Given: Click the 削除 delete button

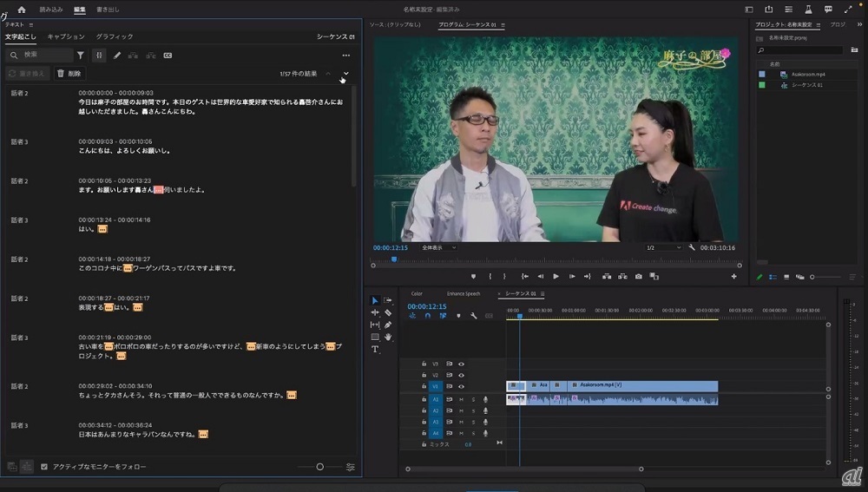Looking at the screenshot, I should point(69,74).
